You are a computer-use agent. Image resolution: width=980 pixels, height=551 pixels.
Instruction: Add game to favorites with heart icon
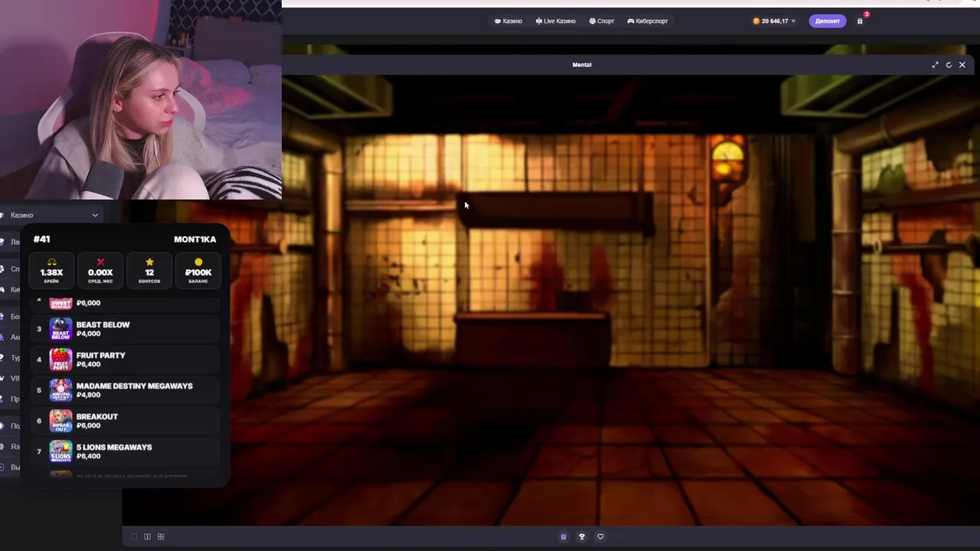600,536
